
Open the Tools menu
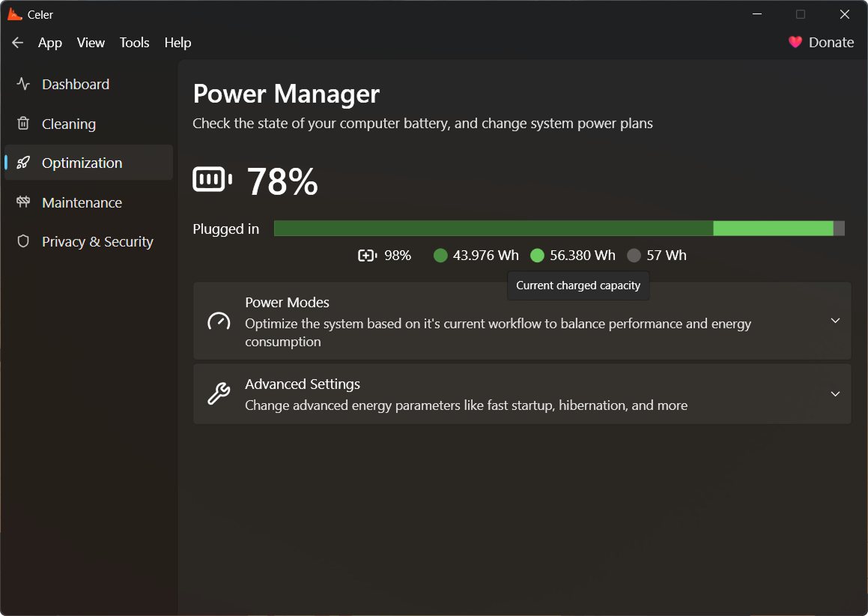tap(134, 43)
